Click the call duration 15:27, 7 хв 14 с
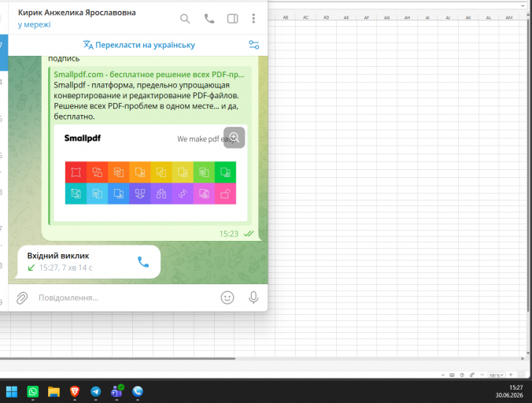The width and height of the screenshot is (532, 403). click(x=65, y=268)
